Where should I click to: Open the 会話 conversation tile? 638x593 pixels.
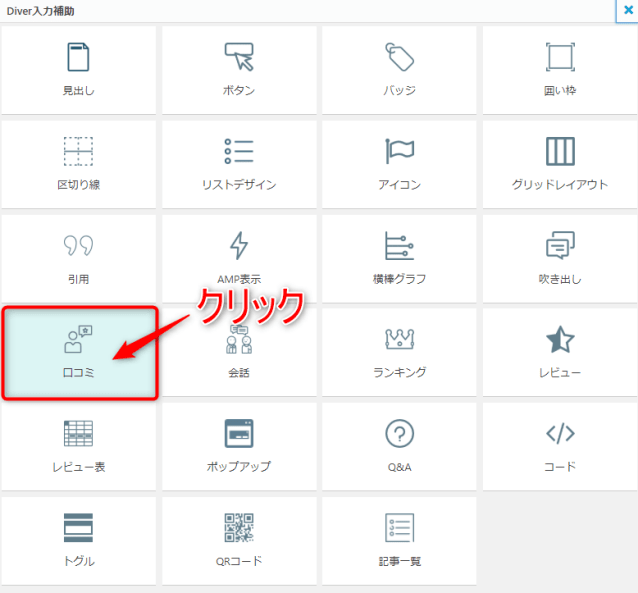click(x=239, y=352)
